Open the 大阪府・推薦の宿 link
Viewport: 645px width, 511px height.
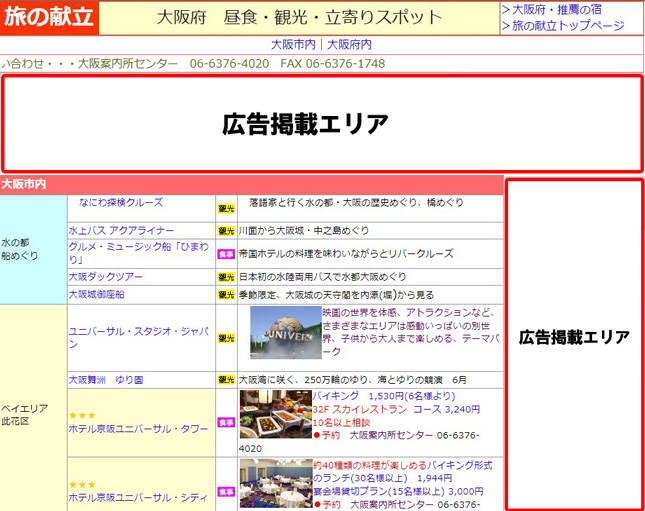[557, 9]
